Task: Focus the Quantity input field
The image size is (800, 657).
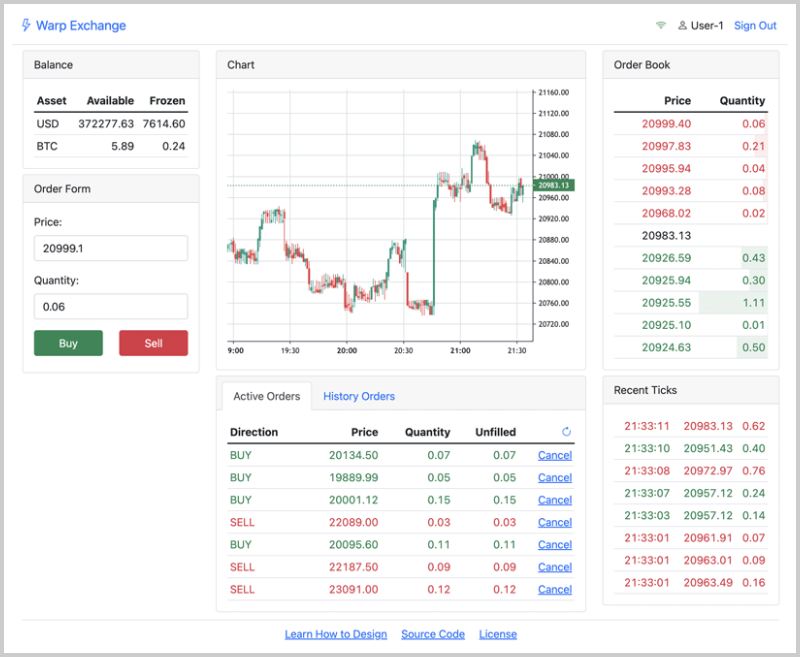Action: click(110, 306)
